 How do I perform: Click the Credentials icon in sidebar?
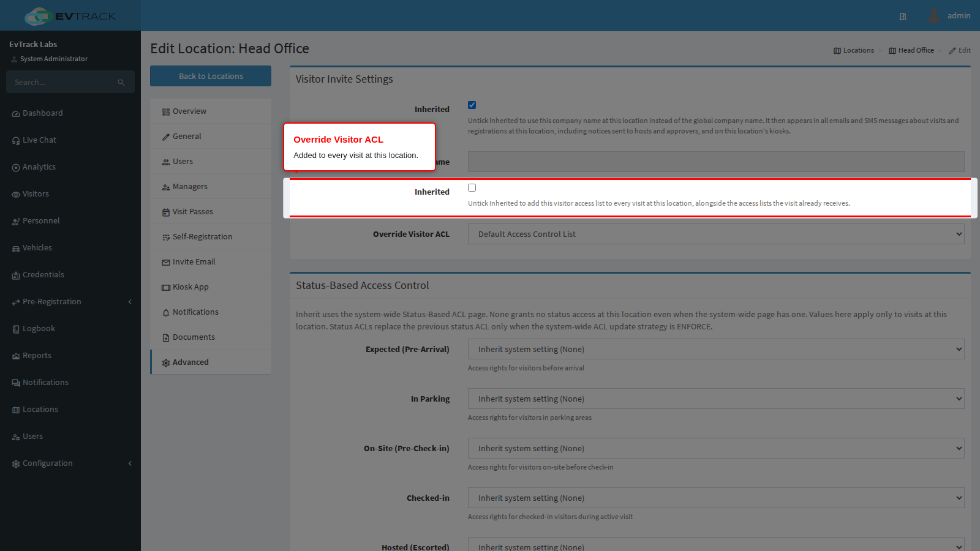tap(16, 275)
